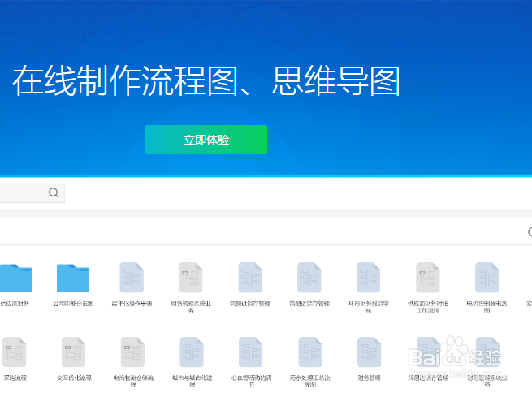Open the 电机控制器电路图 file
532x393 pixels.
487,278
